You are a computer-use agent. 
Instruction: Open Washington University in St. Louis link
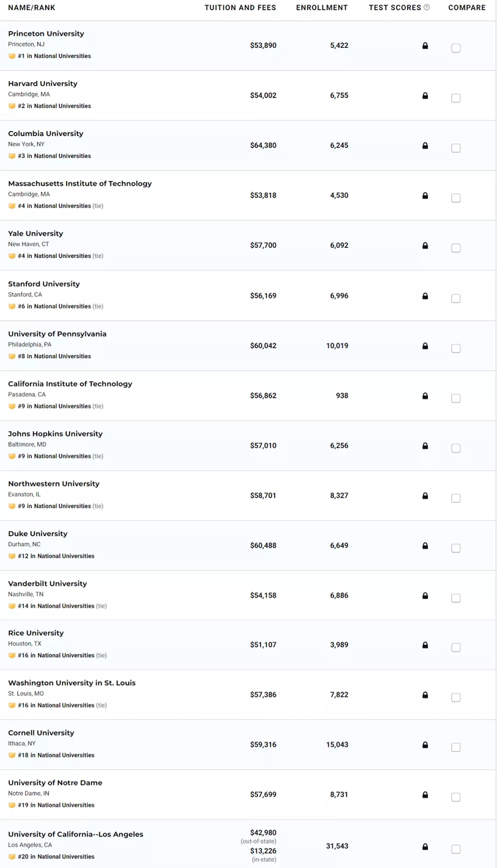72,683
